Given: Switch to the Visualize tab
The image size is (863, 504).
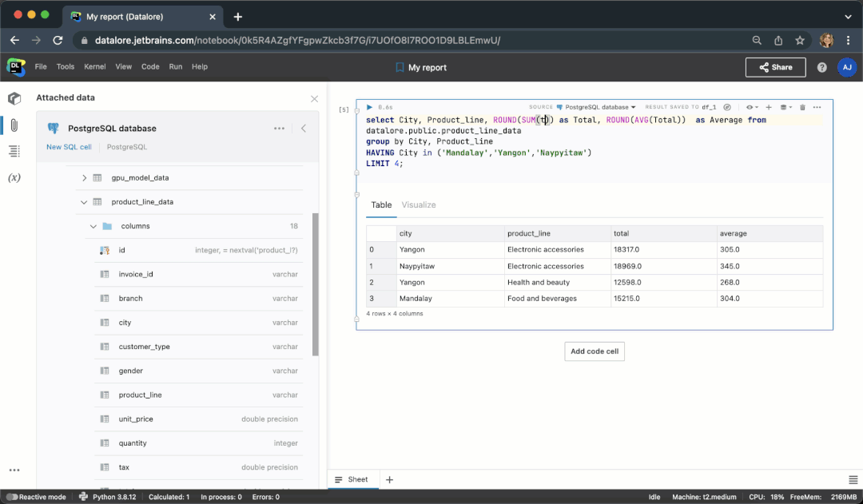Looking at the screenshot, I should coord(419,205).
